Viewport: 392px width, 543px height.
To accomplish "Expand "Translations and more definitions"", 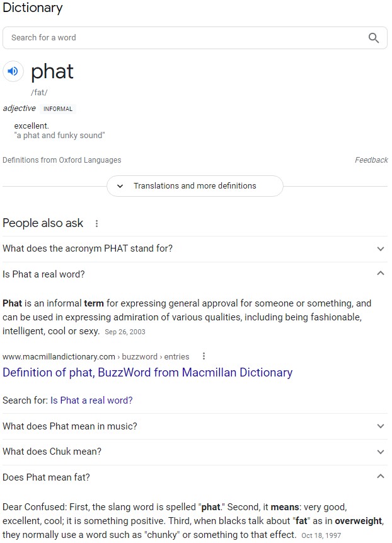I will [x=194, y=186].
